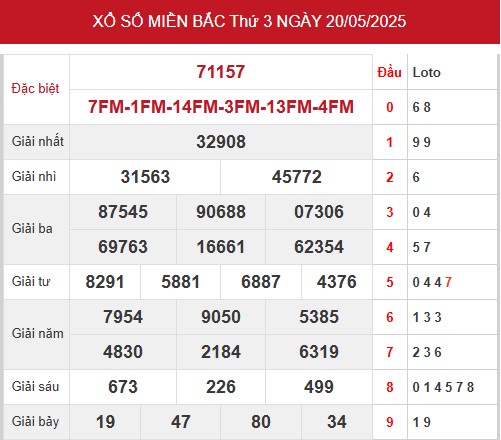Select the special prize number 71157
This screenshot has width=501, height=440.
coord(221,72)
